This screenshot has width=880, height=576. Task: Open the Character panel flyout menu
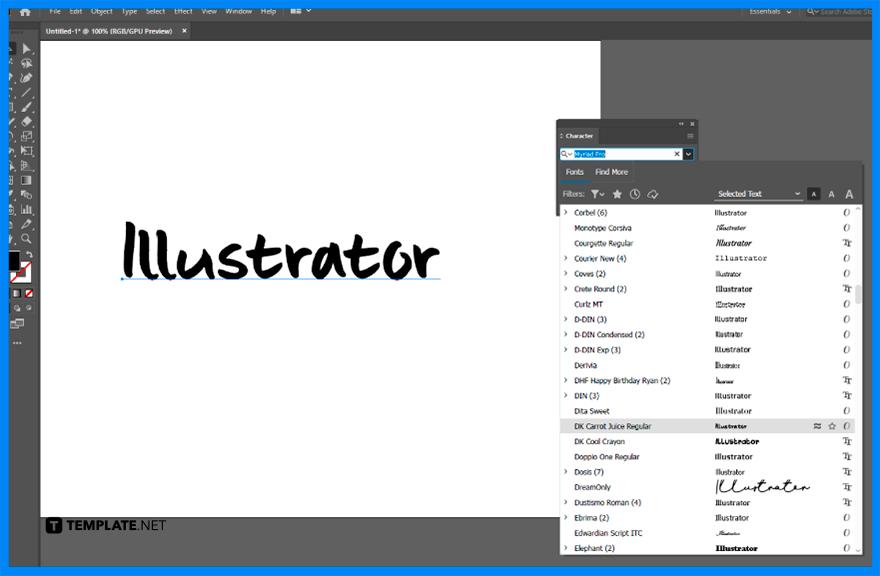click(692, 135)
